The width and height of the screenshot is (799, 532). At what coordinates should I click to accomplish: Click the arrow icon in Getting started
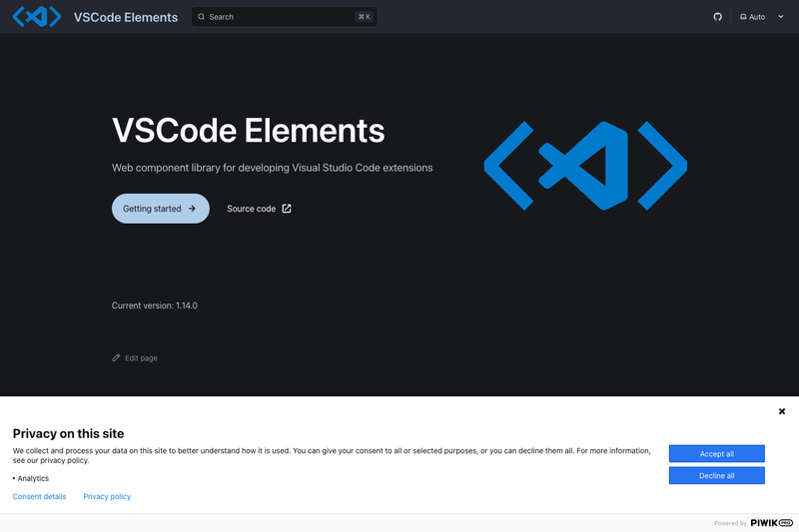coord(192,209)
